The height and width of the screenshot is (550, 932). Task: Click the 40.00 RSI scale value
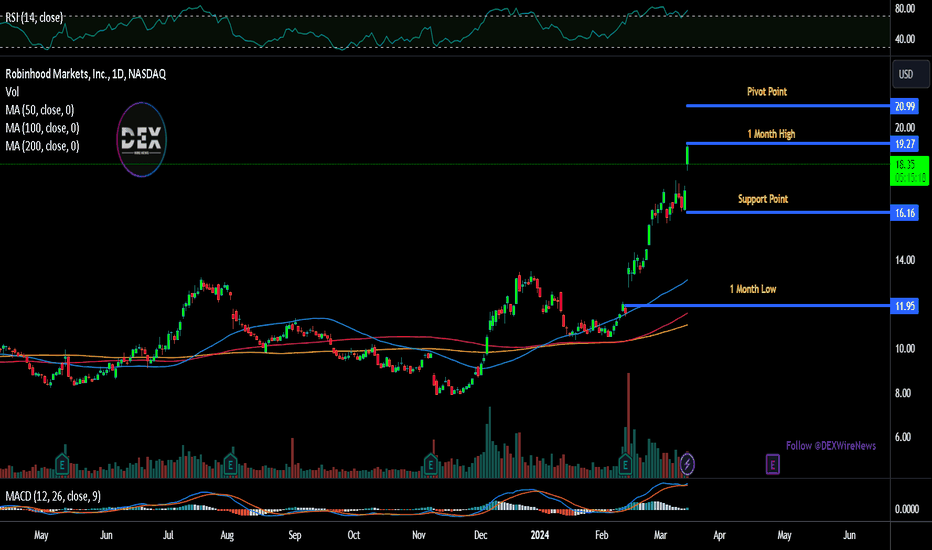(x=905, y=39)
